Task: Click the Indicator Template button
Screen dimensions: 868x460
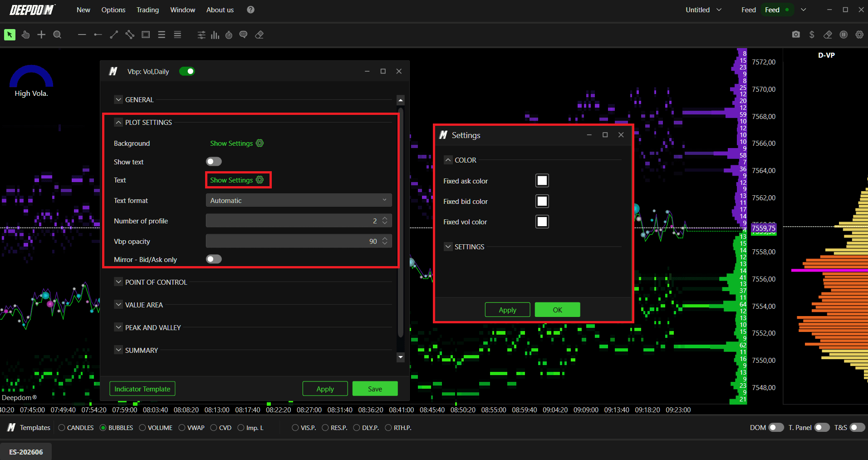Action: click(x=142, y=389)
